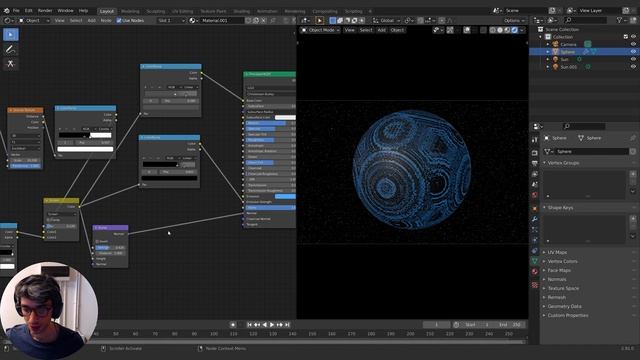The width and height of the screenshot is (640, 360).
Task: Click the Scene Collection icon in outliner
Action: pyautogui.click(x=540, y=29)
